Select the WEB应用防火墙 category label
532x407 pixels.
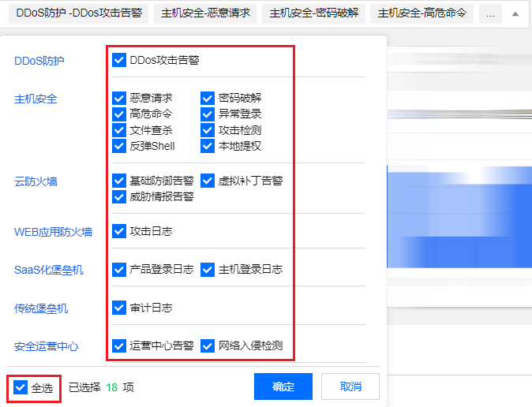[x=53, y=232]
